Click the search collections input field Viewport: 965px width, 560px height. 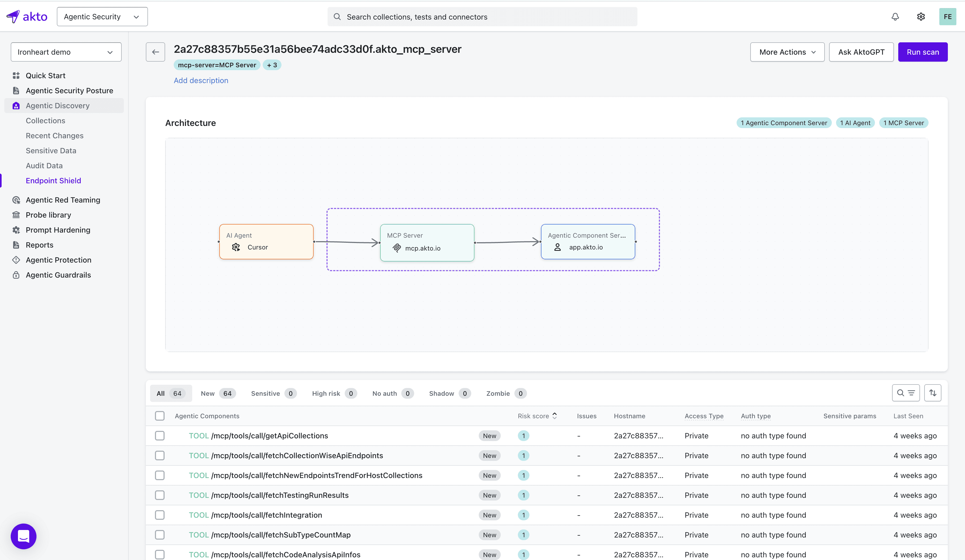pos(482,16)
